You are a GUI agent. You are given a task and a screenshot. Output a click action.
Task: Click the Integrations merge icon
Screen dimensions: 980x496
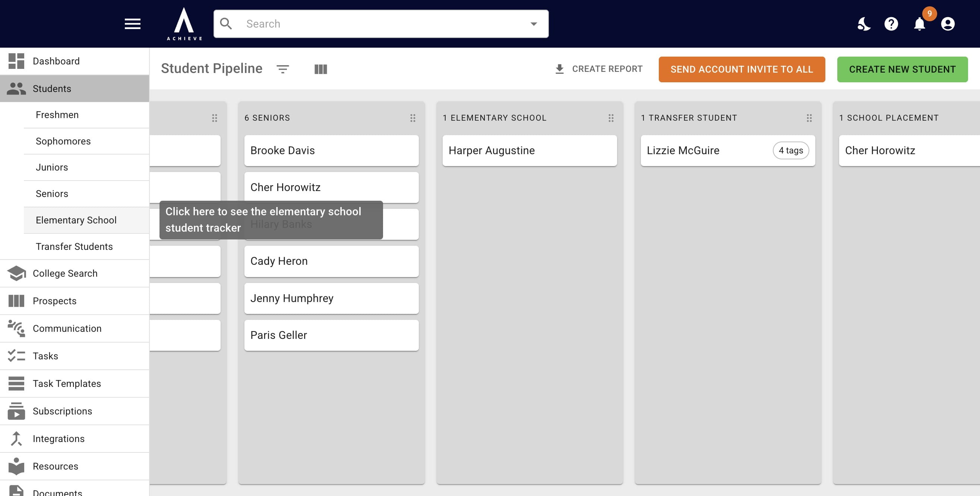pyautogui.click(x=16, y=438)
